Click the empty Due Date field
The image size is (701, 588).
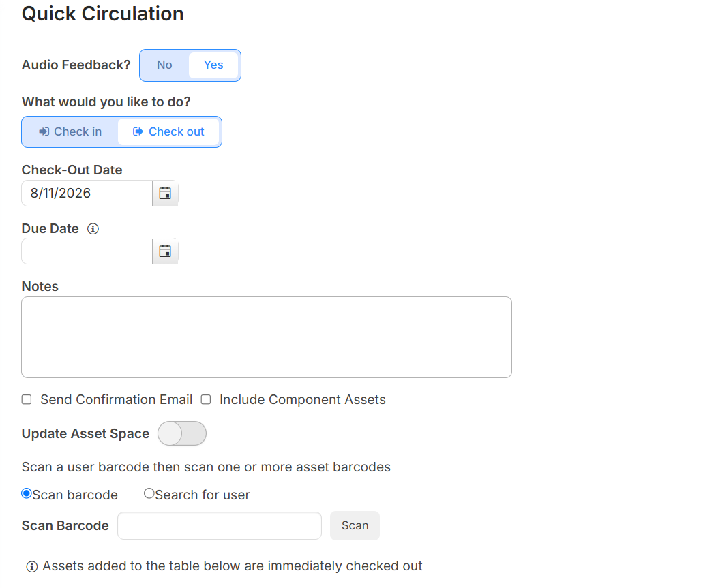pos(87,251)
